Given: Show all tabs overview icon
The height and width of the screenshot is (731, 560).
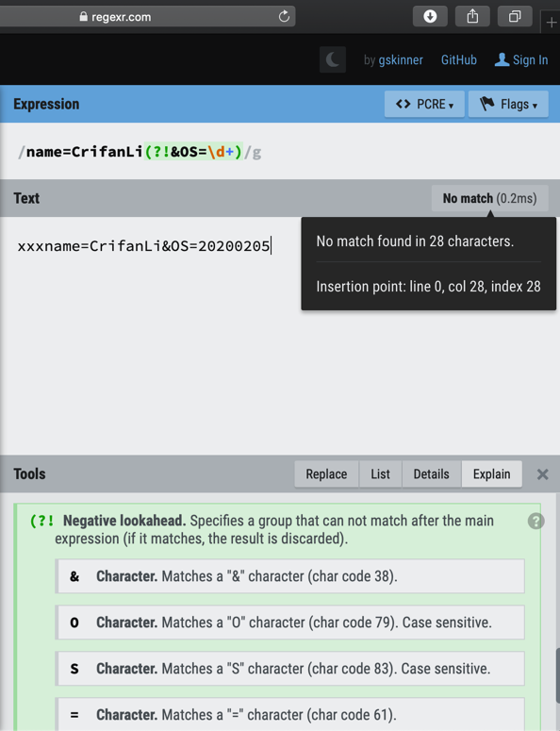Looking at the screenshot, I should 515,17.
